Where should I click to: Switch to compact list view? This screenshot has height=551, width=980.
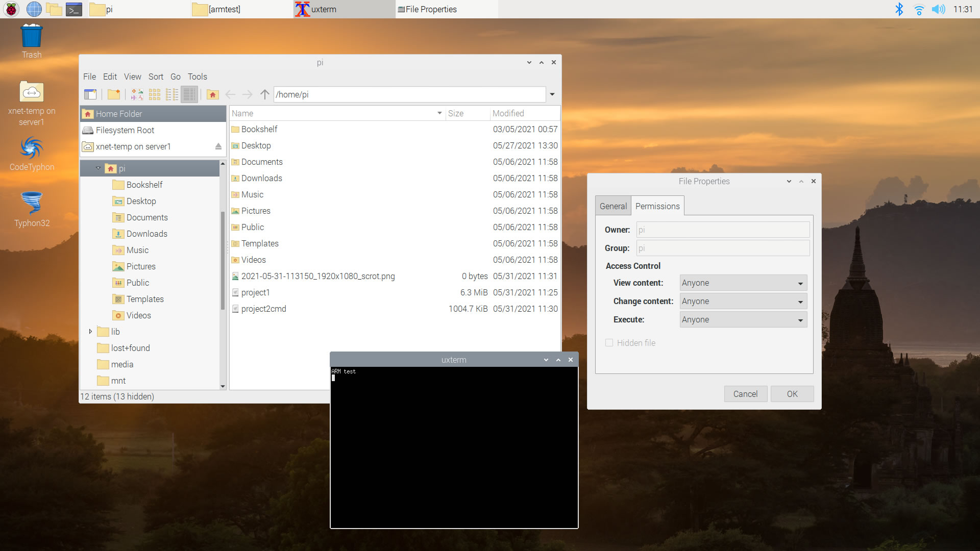pos(172,94)
